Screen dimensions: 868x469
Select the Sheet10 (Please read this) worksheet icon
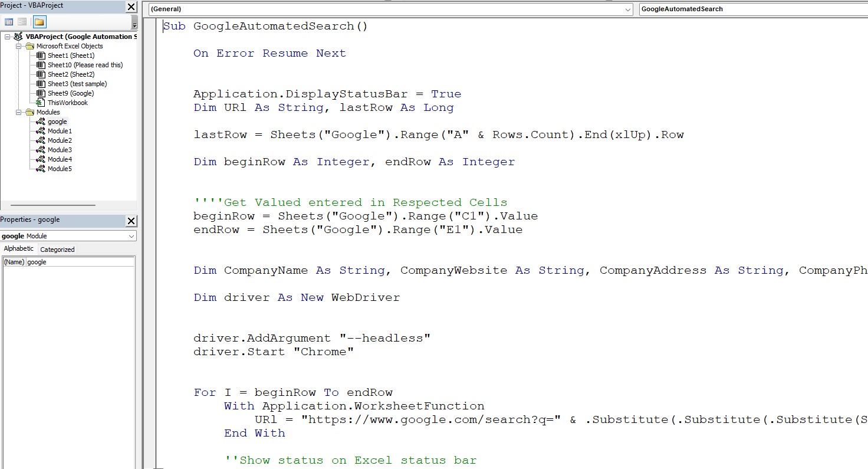(41, 65)
